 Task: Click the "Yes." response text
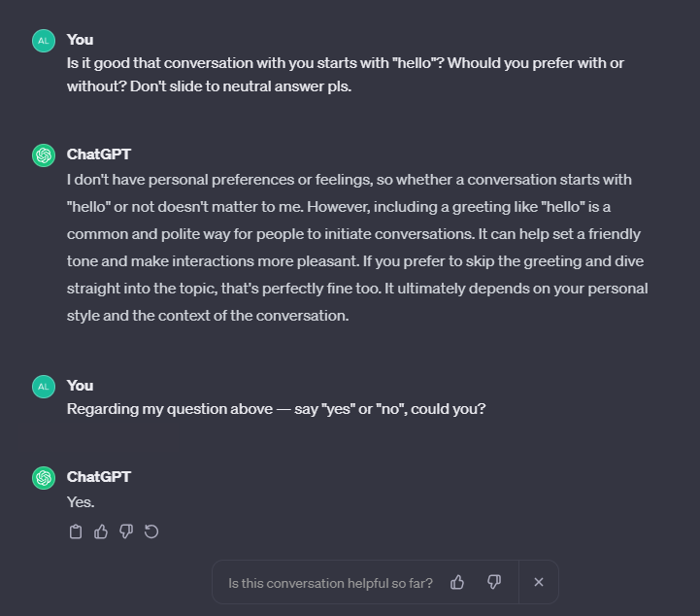coord(81,502)
